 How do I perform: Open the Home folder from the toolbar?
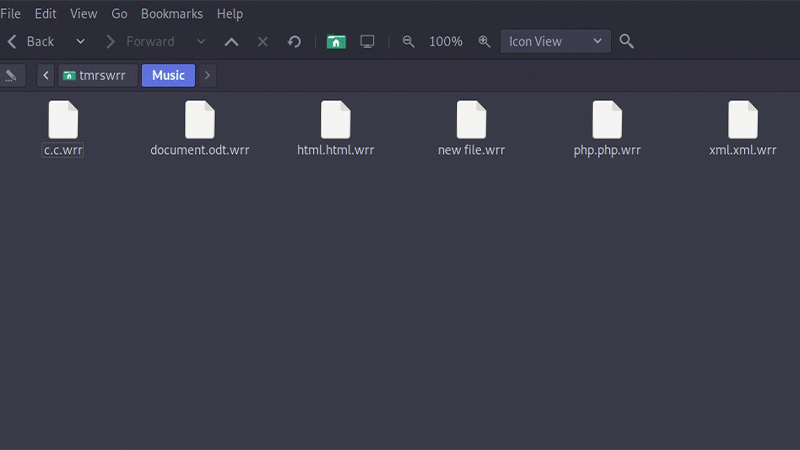[x=336, y=42]
